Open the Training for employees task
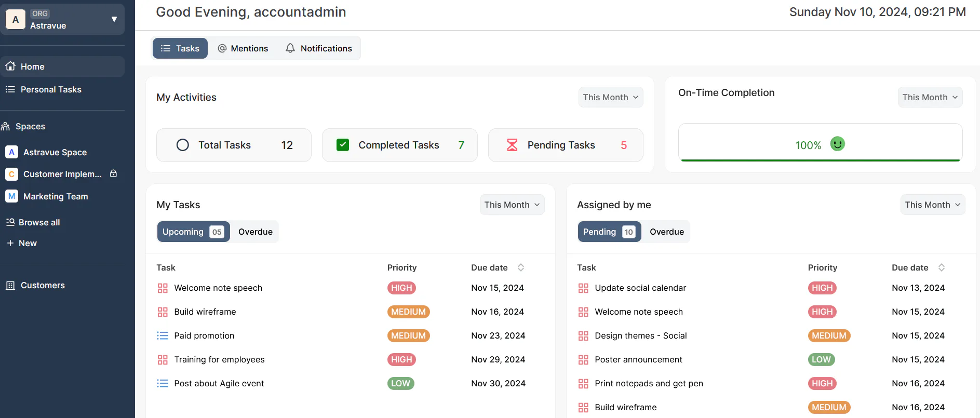The height and width of the screenshot is (418, 980). click(x=219, y=359)
